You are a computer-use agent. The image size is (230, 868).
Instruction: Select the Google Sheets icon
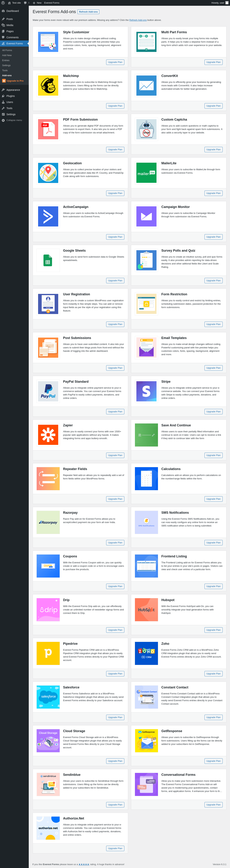[48, 260]
